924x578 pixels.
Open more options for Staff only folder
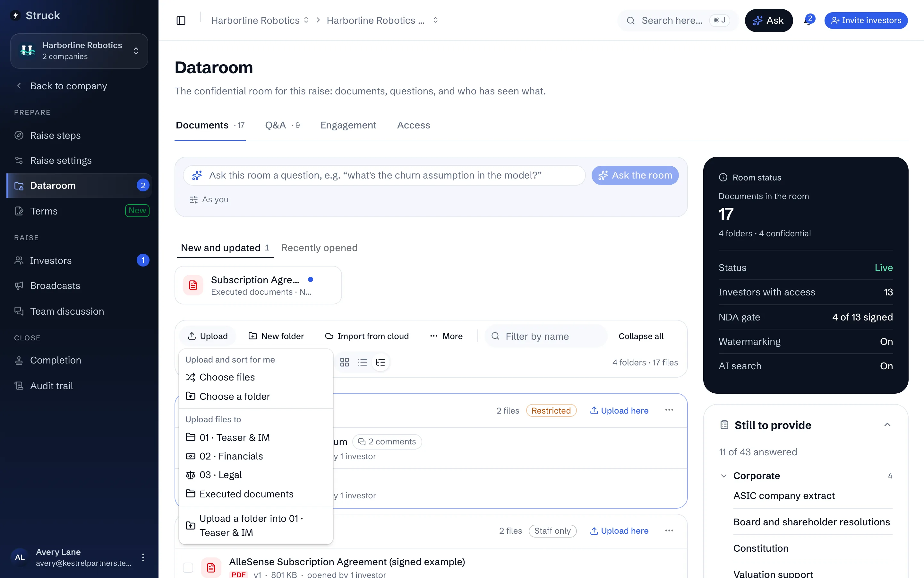[669, 530]
